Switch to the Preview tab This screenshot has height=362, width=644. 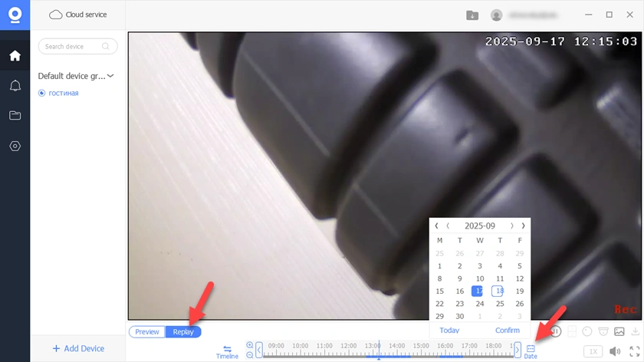click(147, 332)
